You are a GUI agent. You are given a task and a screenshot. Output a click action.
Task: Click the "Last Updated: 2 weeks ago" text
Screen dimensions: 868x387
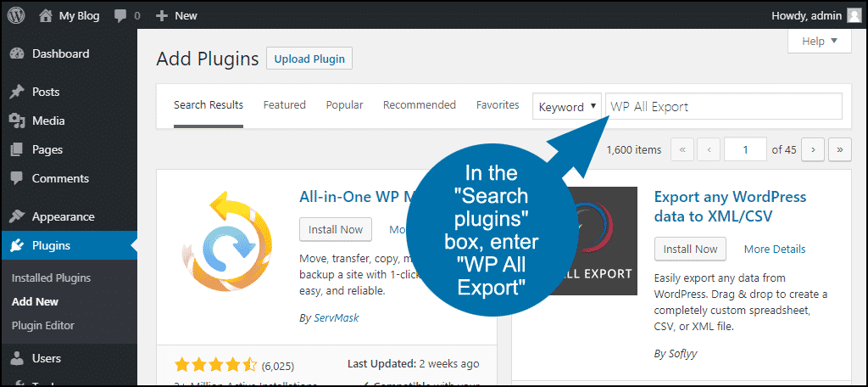413,364
